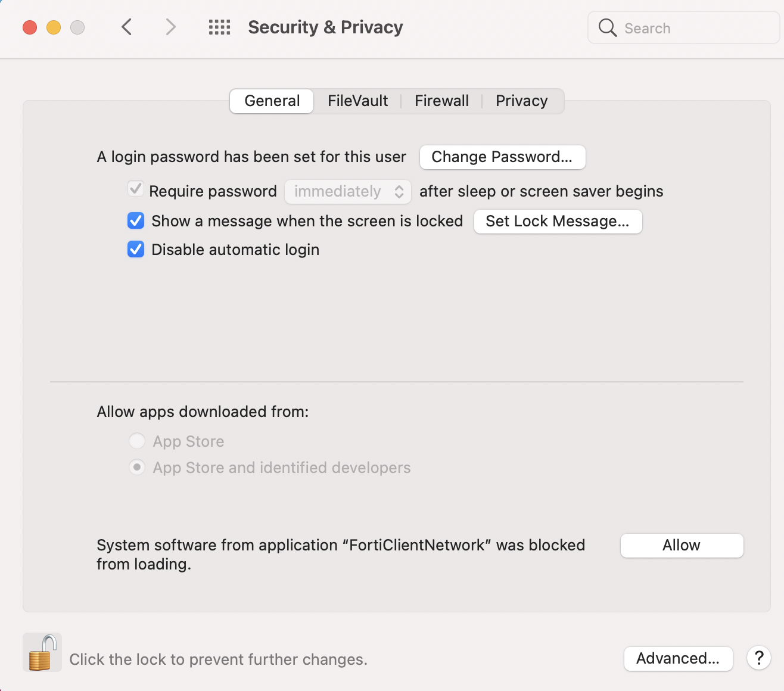The height and width of the screenshot is (691, 784).
Task: Click the lock icon to prevent changes
Action: [x=42, y=653]
